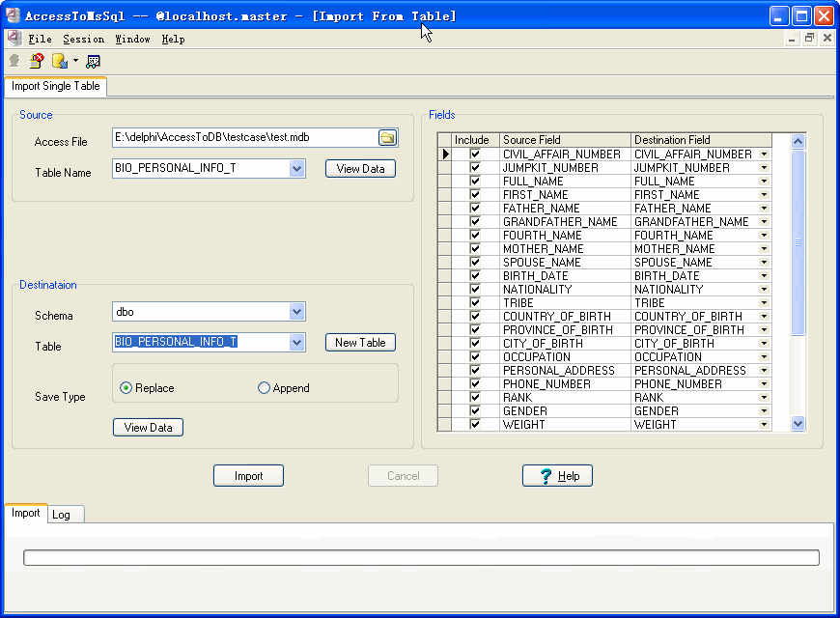Click the import progress bar
840x618 pixels.
point(421,557)
